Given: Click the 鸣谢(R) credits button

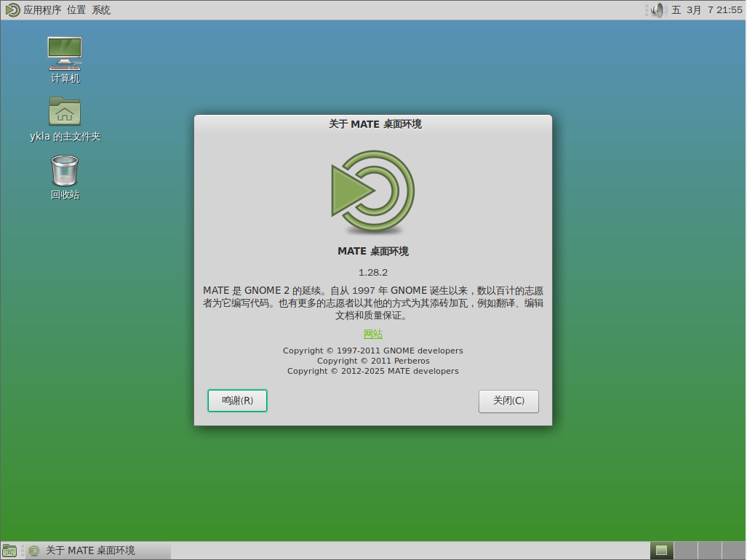Looking at the screenshot, I should [237, 401].
